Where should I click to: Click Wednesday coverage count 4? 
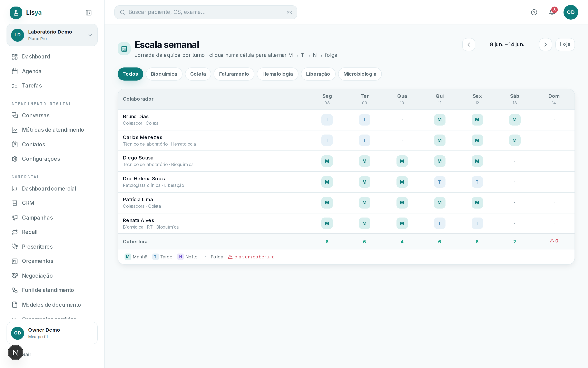click(402, 242)
